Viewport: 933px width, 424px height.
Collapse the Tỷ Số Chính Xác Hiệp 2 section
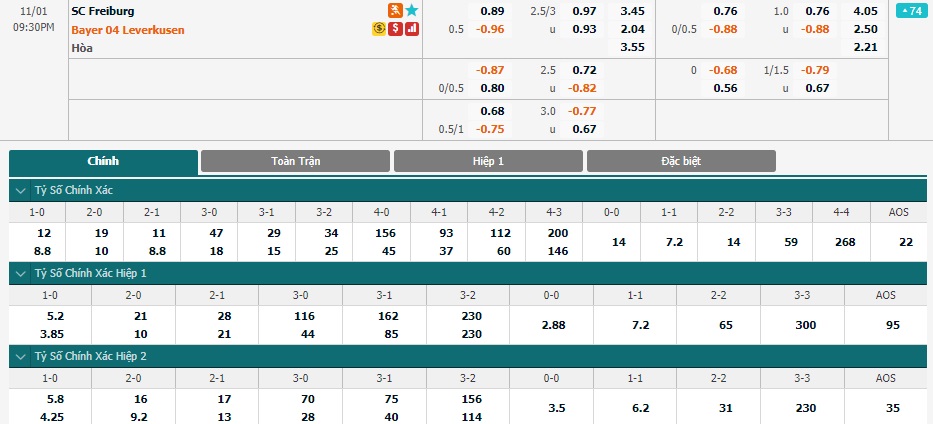(x=21, y=356)
